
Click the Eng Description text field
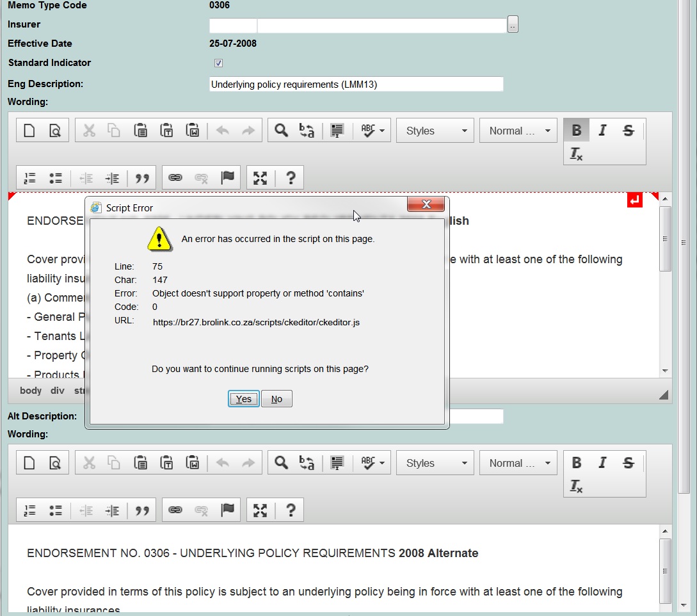tap(356, 85)
